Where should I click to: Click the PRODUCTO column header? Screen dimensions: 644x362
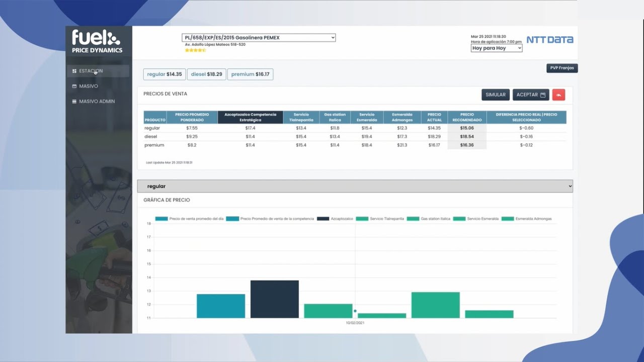pos(155,117)
